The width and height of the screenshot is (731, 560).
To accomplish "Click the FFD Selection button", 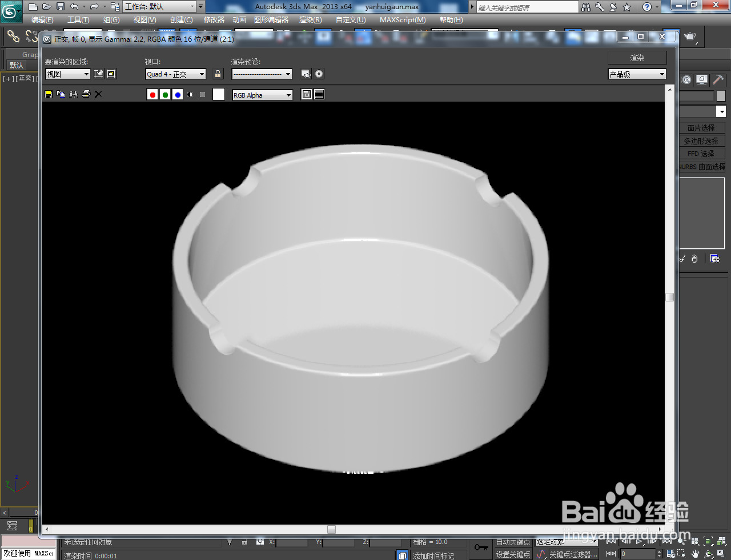I will coord(701,154).
